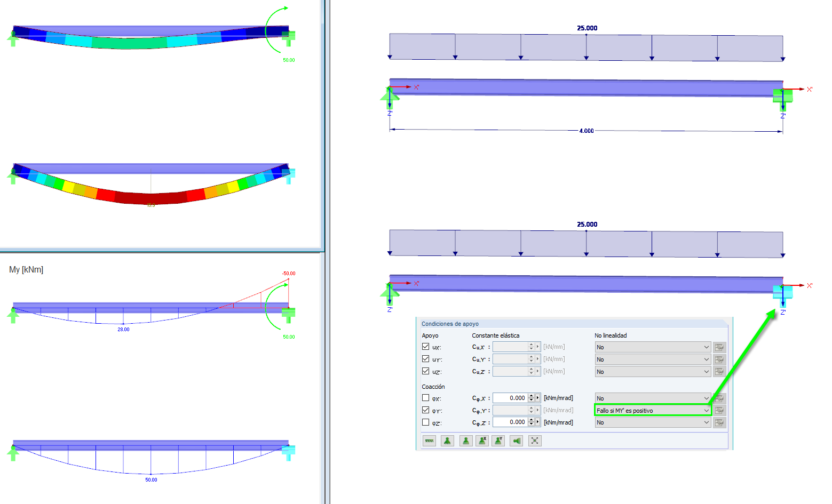Apply the support preset icon marked X
Image resolution: width=832 pixels, height=504 pixels.
point(482,441)
